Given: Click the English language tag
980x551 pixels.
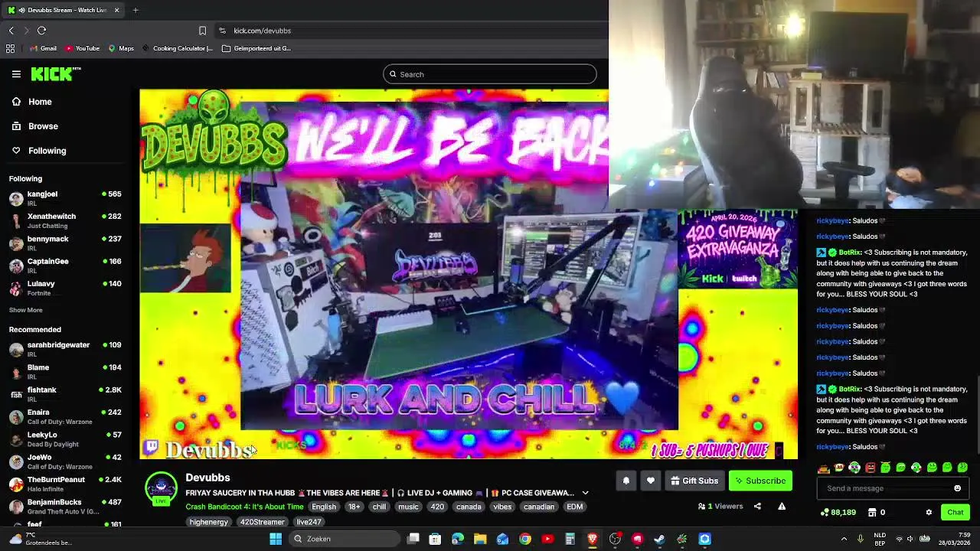Looking at the screenshot, I should [324, 507].
